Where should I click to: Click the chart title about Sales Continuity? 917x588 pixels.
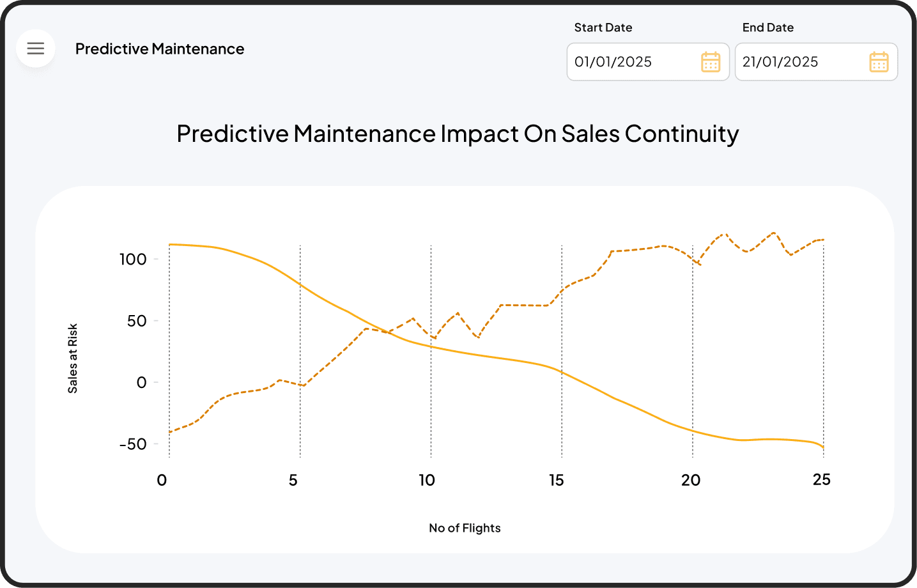pyautogui.click(x=458, y=134)
